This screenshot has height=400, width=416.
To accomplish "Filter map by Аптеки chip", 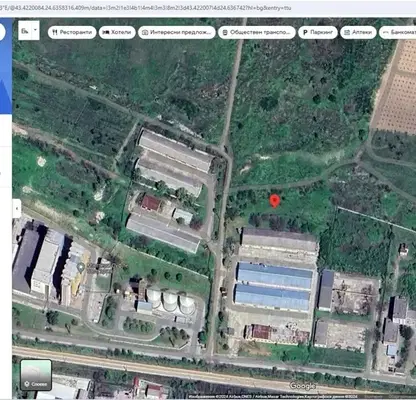I will 358,32.
